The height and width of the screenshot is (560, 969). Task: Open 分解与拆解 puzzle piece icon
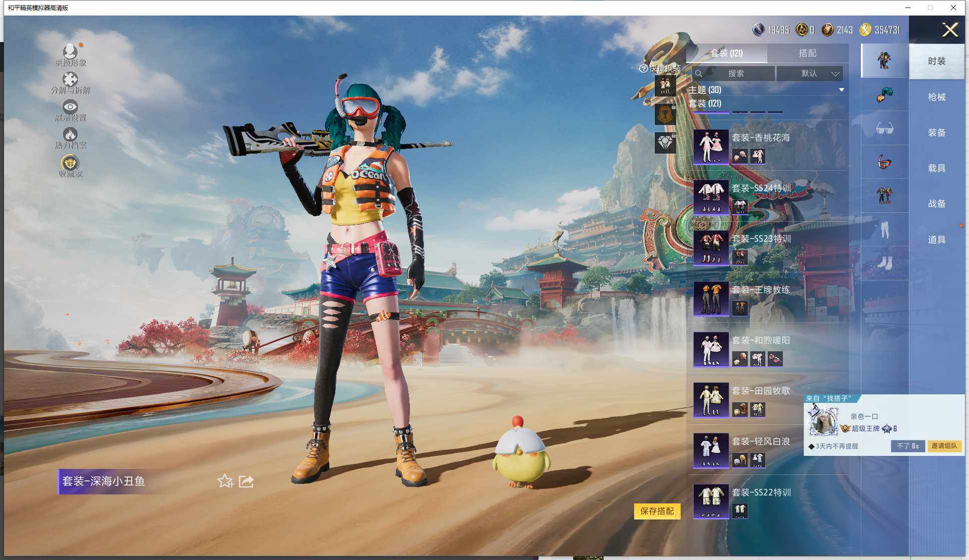pos(70,80)
